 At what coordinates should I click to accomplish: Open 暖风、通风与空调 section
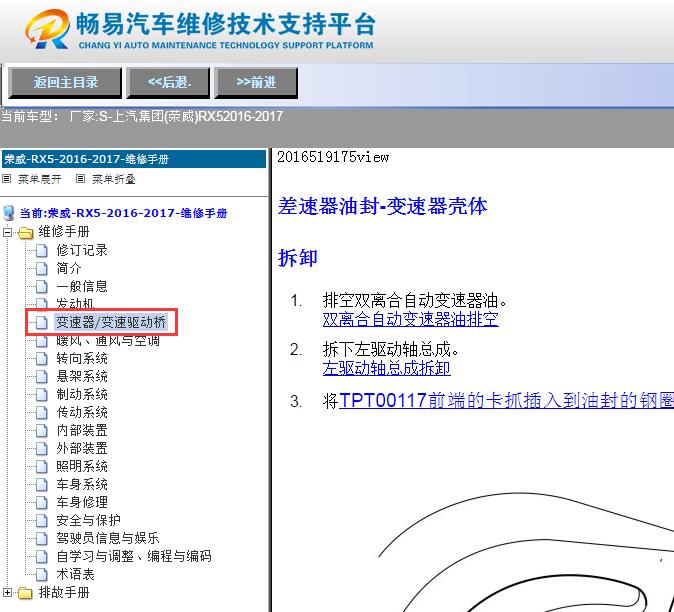click(108, 341)
